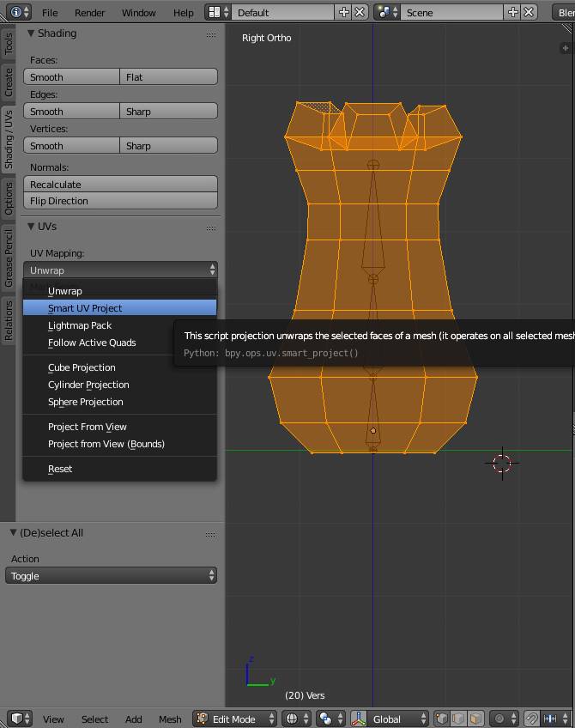Switch to the Grease Pencil tab
This screenshot has height=728, width=575.
(8, 258)
